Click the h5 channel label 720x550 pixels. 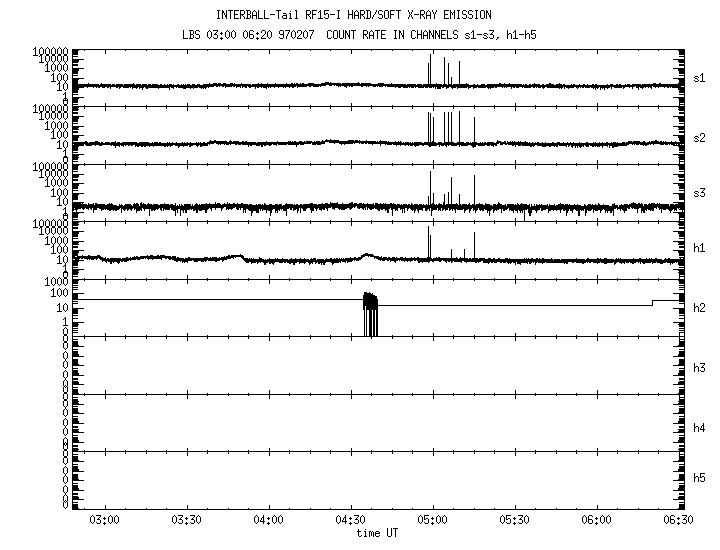click(x=699, y=478)
